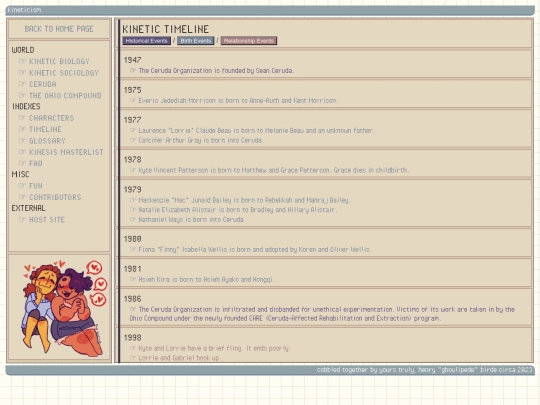Click the pointing-hand icon beside Host Site
Image resolution: width=540 pixels, height=405 pixels.
coord(22,219)
